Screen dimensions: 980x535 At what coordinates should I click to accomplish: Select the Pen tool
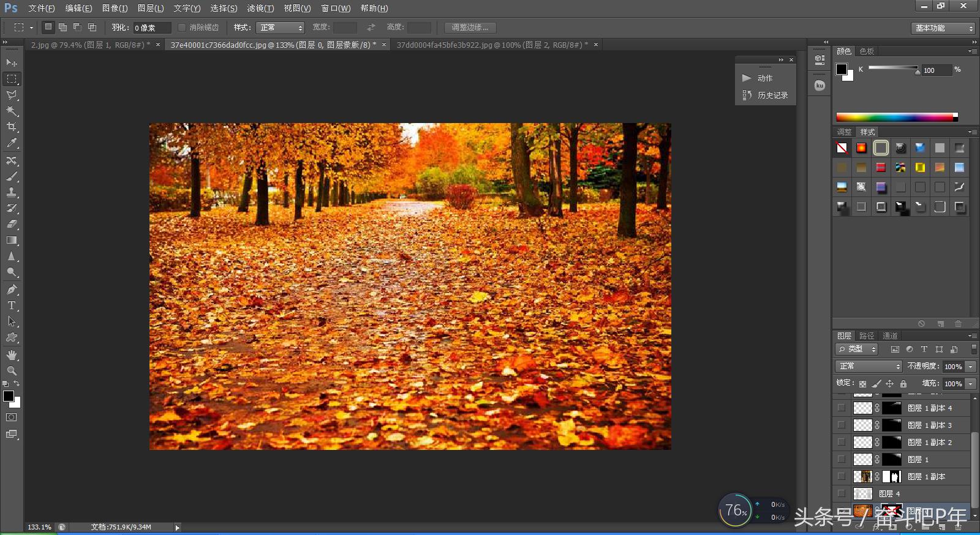click(x=12, y=290)
